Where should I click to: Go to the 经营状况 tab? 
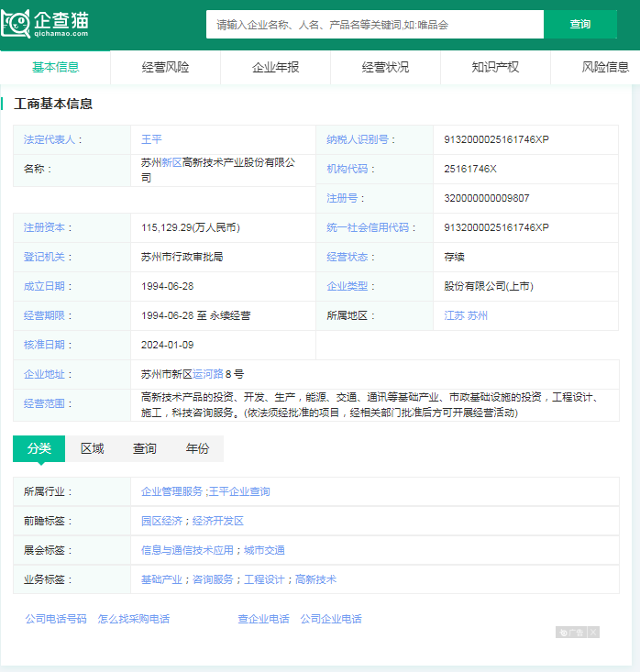(x=385, y=67)
